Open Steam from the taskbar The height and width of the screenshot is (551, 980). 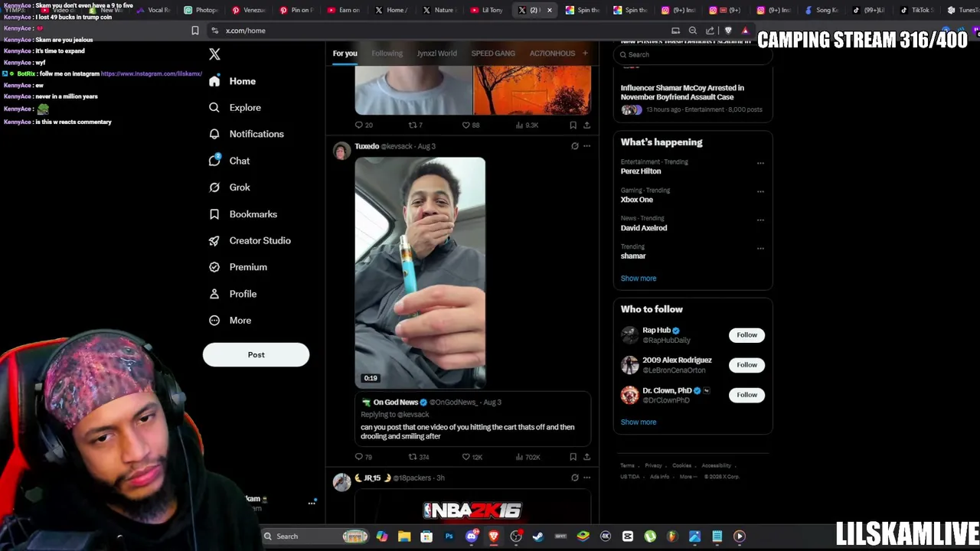click(x=538, y=536)
